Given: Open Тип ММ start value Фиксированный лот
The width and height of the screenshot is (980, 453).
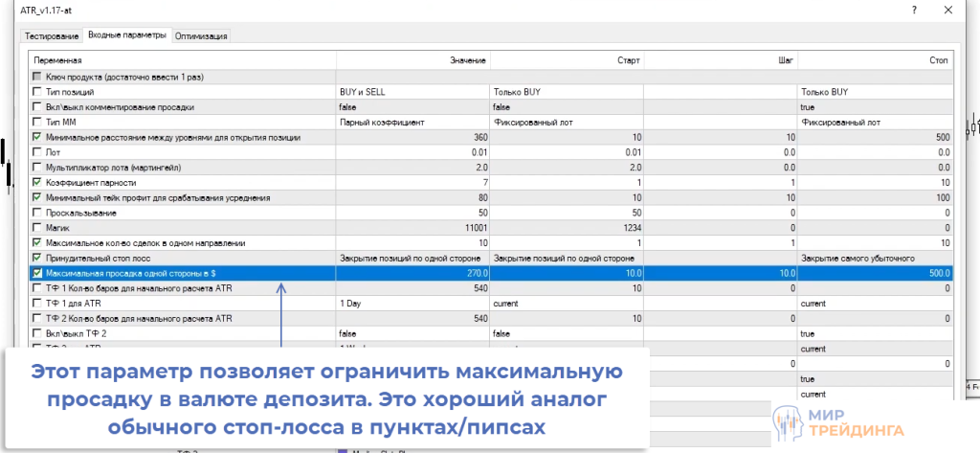Looking at the screenshot, I should pyautogui.click(x=567, y=122).
